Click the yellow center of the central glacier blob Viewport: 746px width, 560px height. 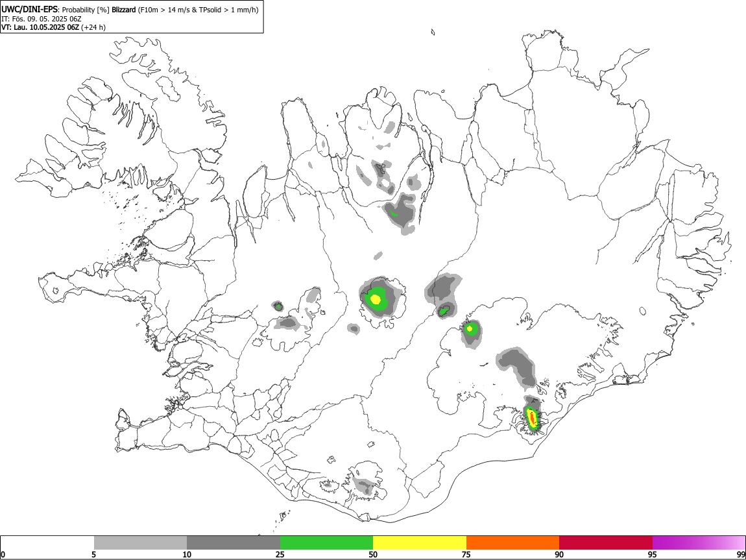[x=376, y=299]
